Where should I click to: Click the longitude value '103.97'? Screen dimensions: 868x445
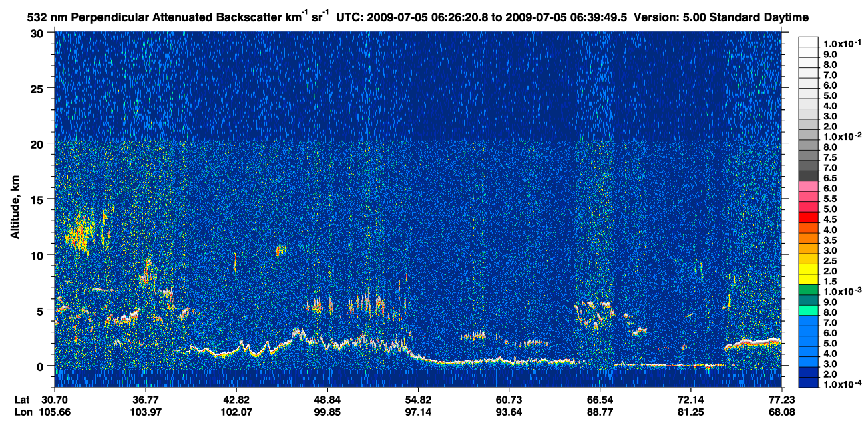(x=145, y=412)
